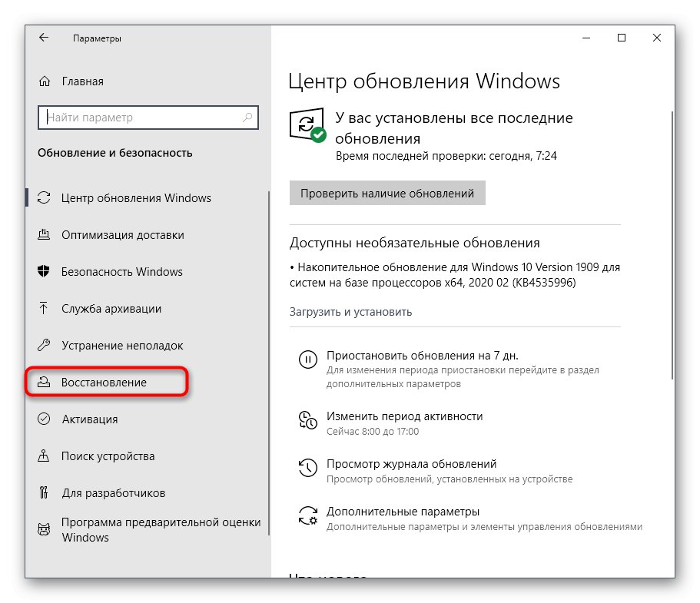Select the Оптимизация доставки icon

pyautogui.click(x=44, y=235)
